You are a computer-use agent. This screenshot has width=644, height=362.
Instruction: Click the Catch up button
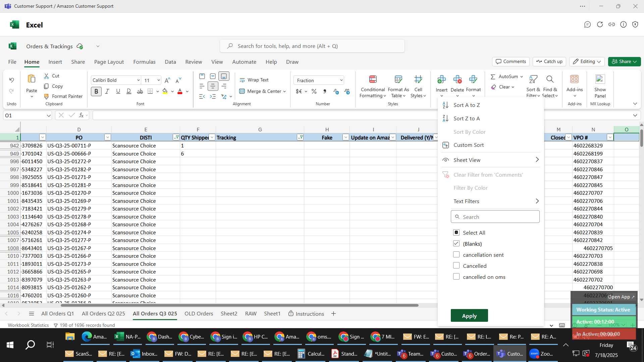tap(549, 62)
